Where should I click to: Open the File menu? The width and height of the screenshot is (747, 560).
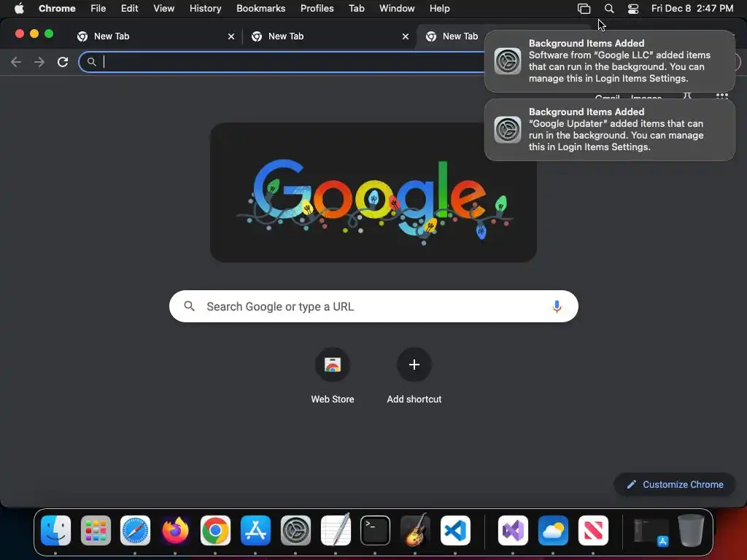pyautogui.click(x=98, y=9)
